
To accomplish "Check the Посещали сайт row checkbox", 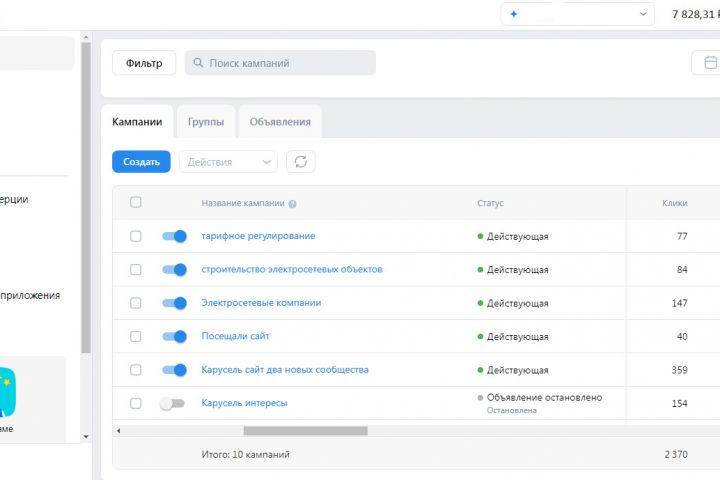I will pyautogui.click(x=136, y=336).
